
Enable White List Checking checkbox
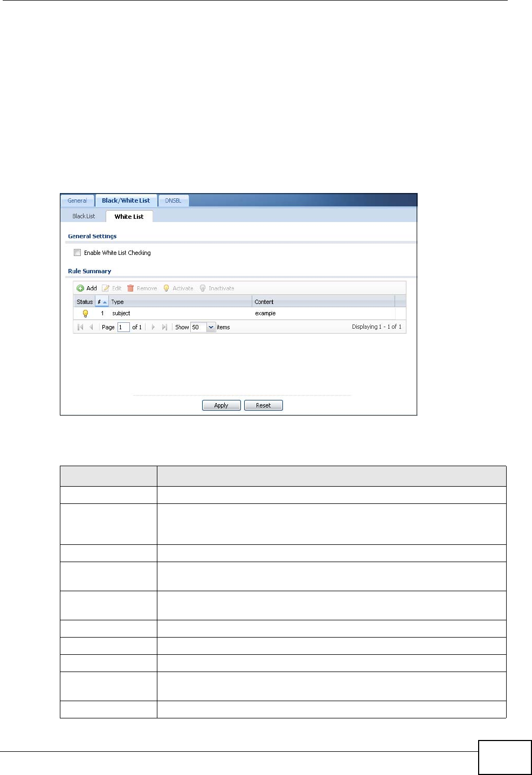[78, 252]
